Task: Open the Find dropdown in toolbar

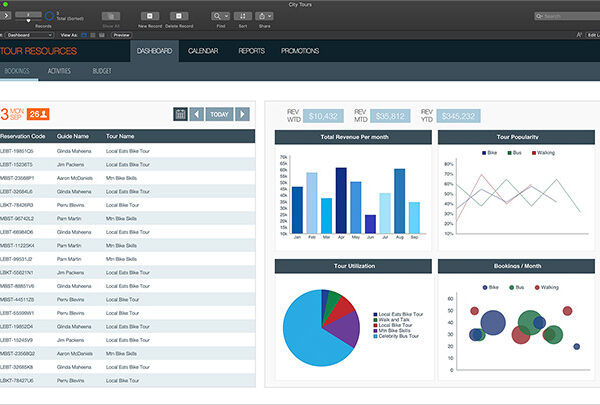Action: [219, 17]
